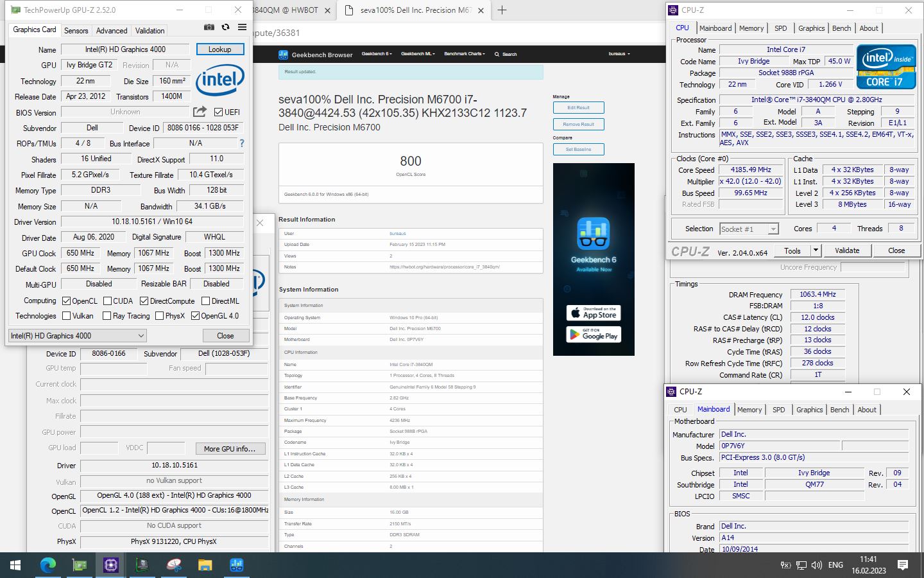Expand the Geekbench 6 navbar menu
The image size is (924, 578).
(x=377, y=54)
